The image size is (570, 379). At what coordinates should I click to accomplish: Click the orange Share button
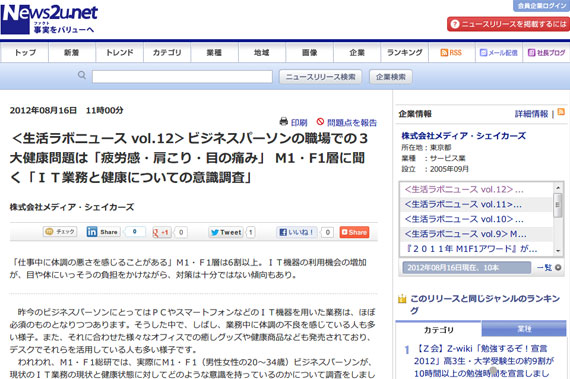pos(354,232)
